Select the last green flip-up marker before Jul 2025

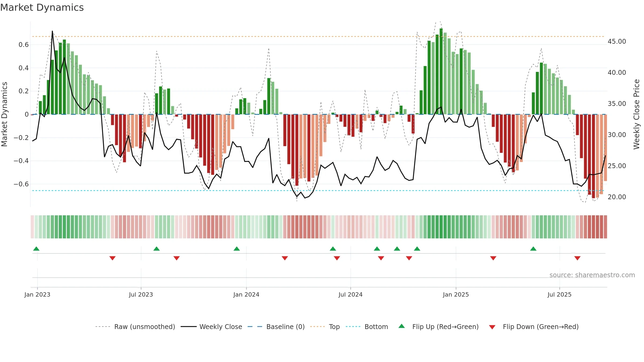(x=533, y=249)
